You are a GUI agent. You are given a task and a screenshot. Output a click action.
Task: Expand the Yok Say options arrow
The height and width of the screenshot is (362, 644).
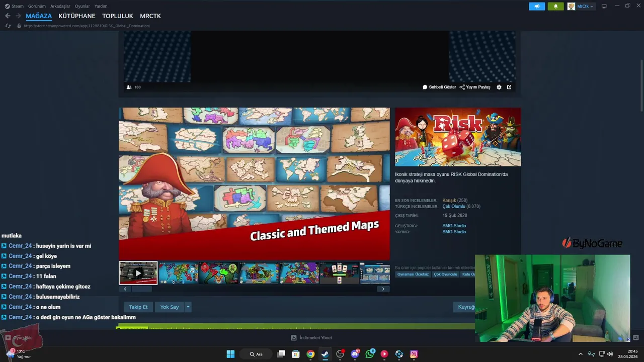[188, 307]
